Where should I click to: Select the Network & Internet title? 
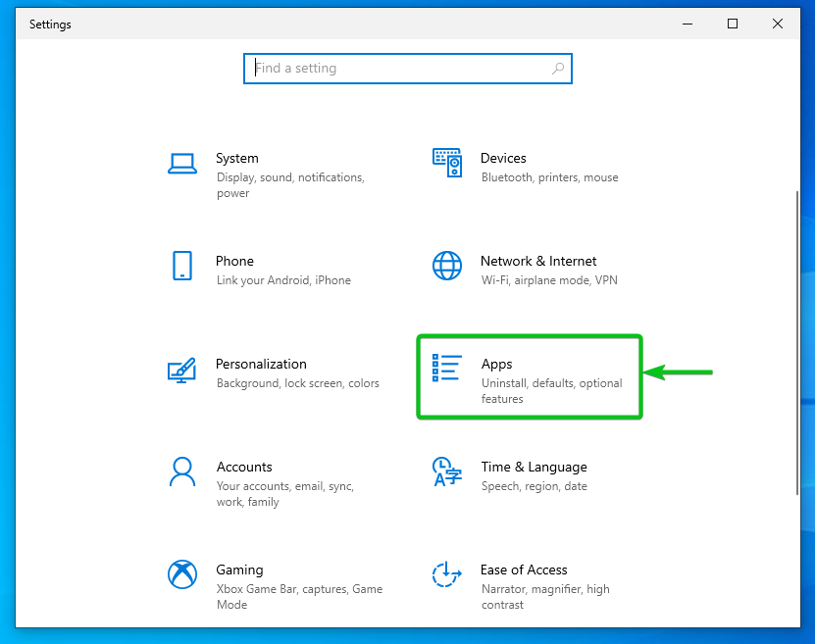coord(538,261)
